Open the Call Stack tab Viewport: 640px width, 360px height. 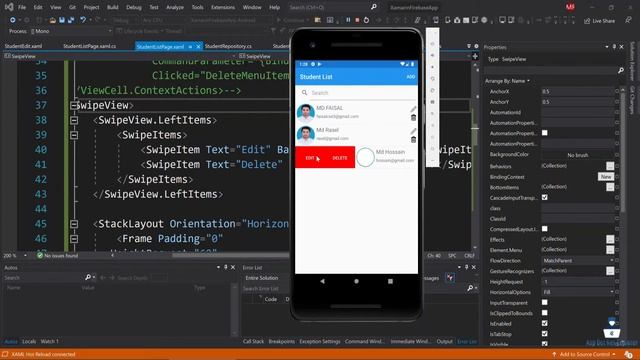253,341
